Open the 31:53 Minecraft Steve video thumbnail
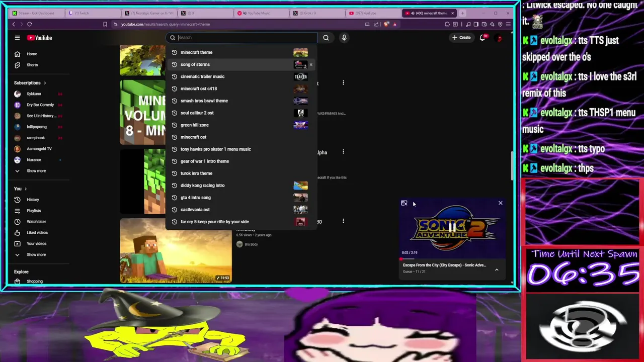The width and height of the screenshot is (644, 362). [176, 250]
